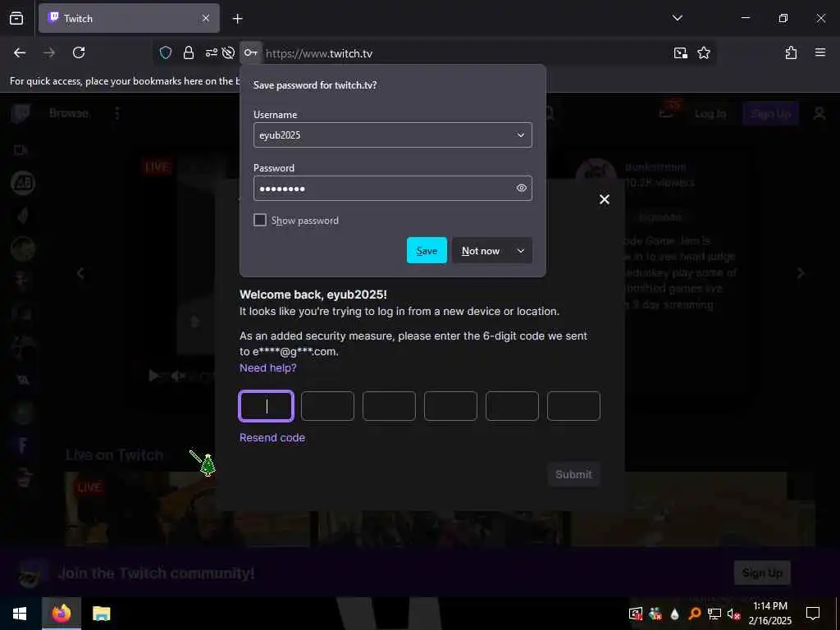Screen dimensions: 840x630
Task: Click the Resend code link
Action: pos(272,438)
